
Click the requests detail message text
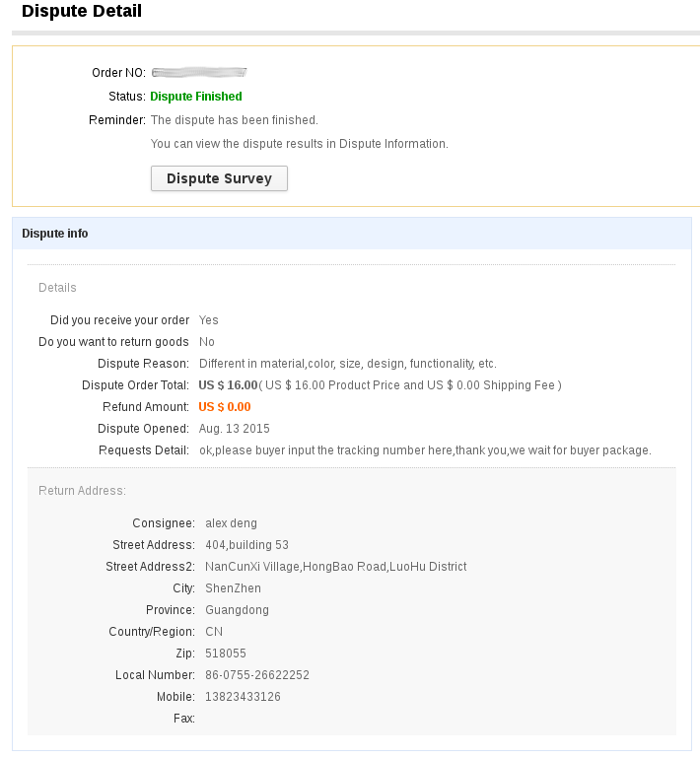point(425,450)
